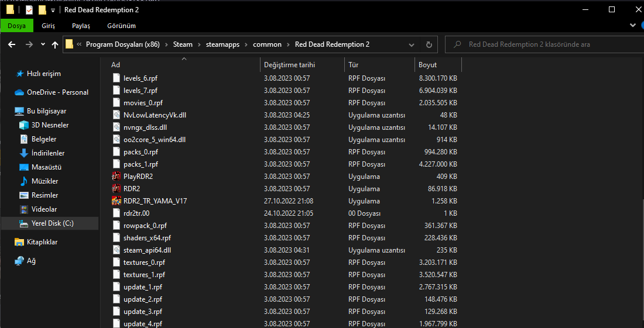Open the Dosya menu tab
The image size is (644, 328).
point(16,26)
